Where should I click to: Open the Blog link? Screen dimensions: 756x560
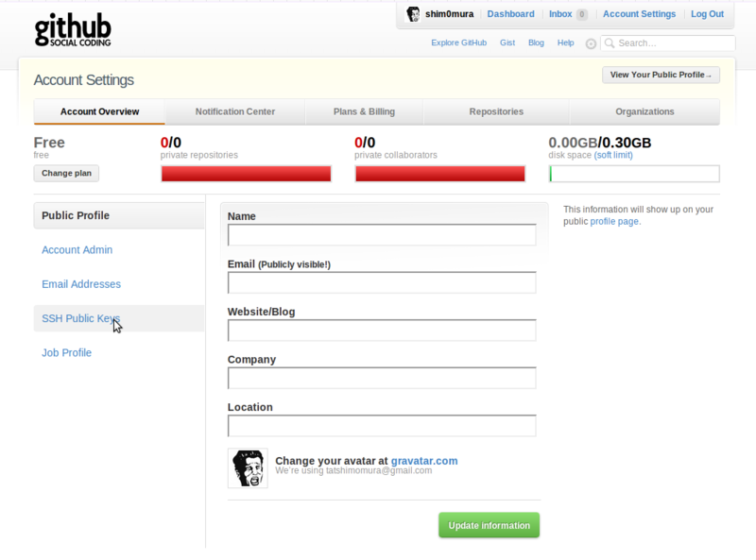pos(536,42)
